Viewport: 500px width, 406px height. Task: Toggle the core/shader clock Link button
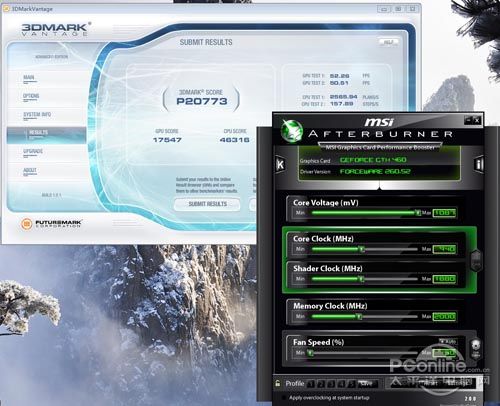coord(476,260)
